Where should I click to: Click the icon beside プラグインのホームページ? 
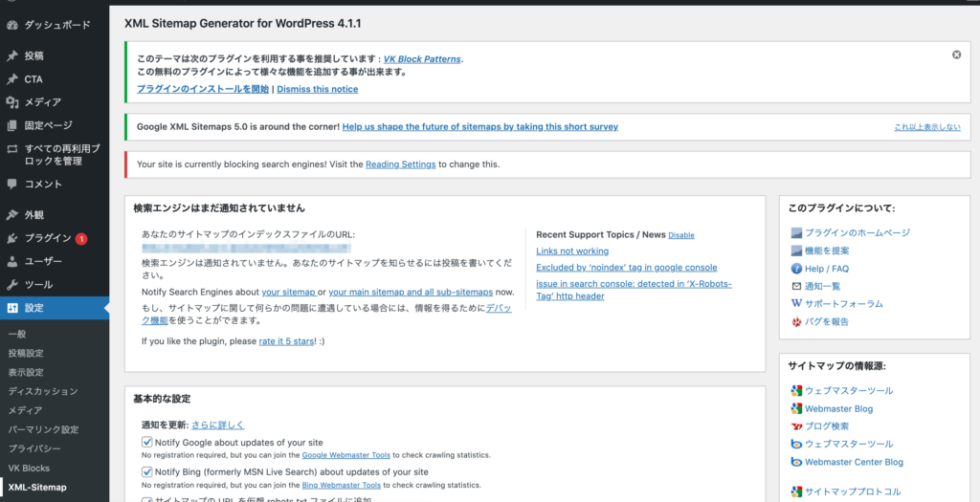pos(796,233)
